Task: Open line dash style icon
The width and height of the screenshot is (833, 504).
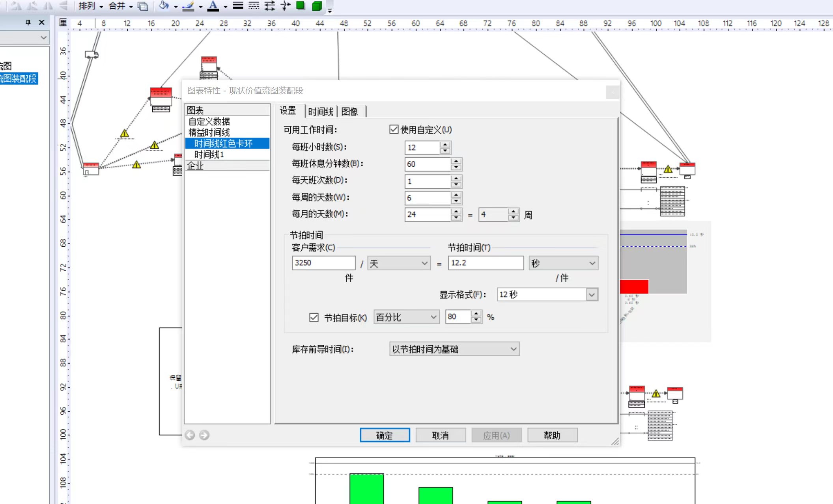Action: 254,6
